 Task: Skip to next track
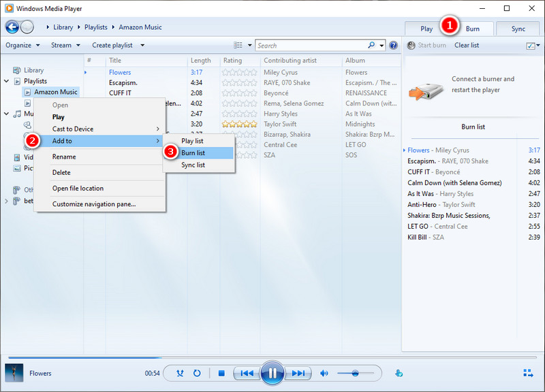click(298, 373)
